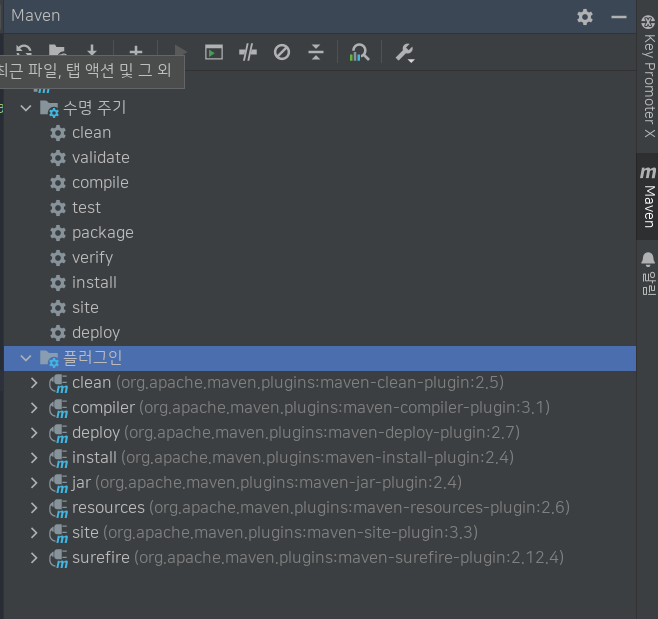658x619 pixels.
Task: Expand the compiler plugin node
Action: coord(34,408)
